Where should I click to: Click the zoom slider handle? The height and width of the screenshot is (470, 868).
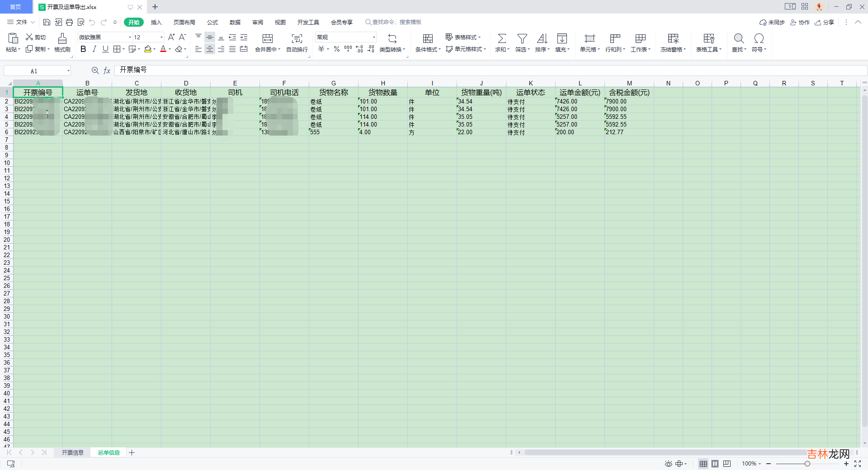pos(807,464)
